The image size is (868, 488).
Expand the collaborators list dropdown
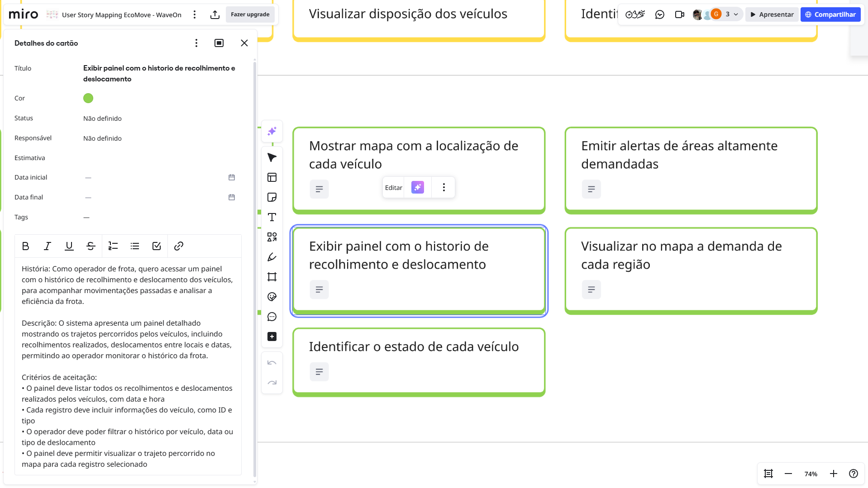[x=736, y=14]
